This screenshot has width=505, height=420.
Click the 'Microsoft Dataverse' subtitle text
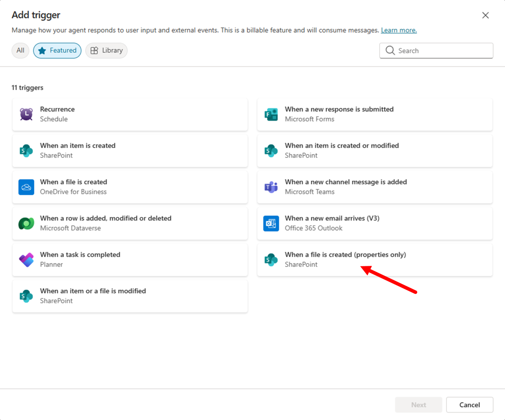coord(70,228)
